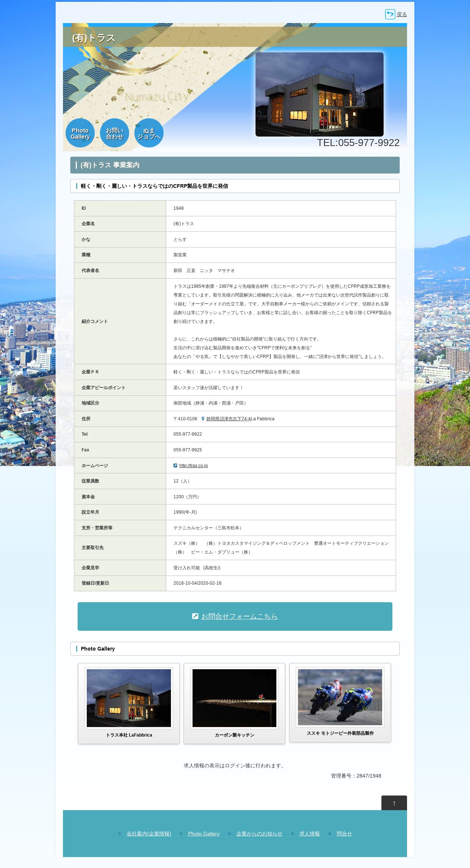
Task: Click the 戻る link
Action: pyautogui.click(x=402, y=15)
